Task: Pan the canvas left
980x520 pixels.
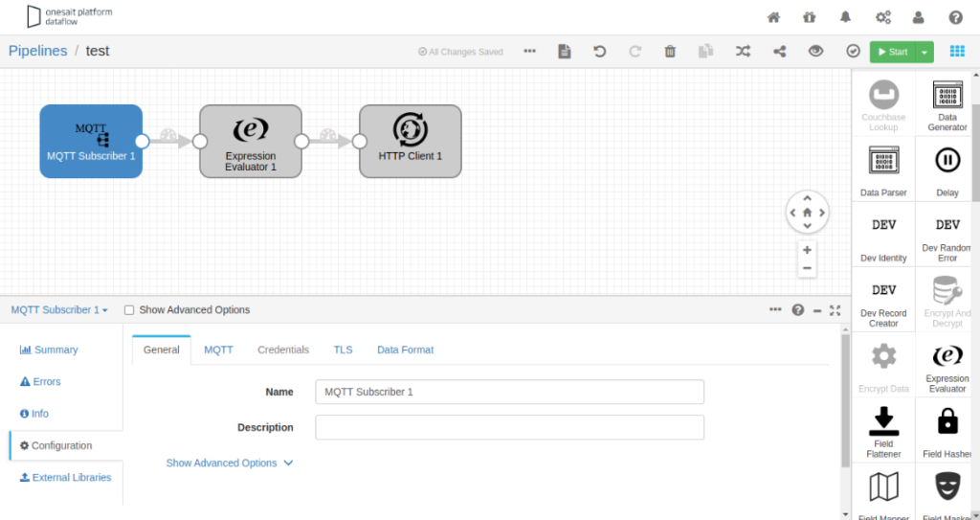Action: pyautogui.click(x=793, y=213)
